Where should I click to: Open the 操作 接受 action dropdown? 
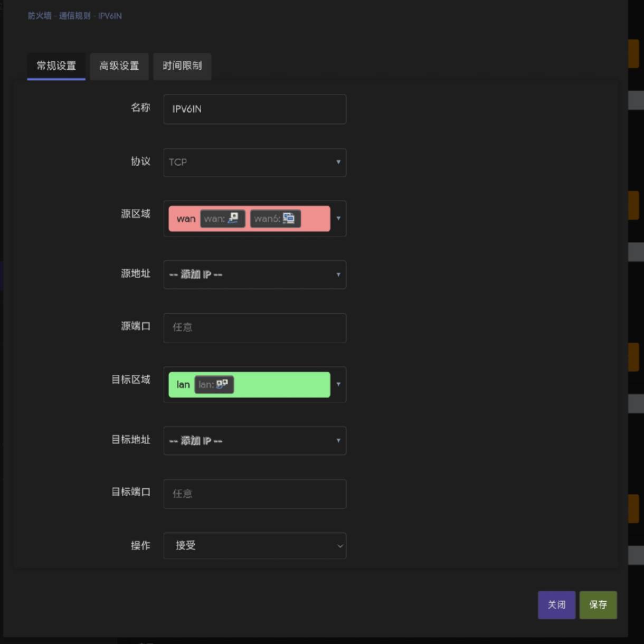255,545
